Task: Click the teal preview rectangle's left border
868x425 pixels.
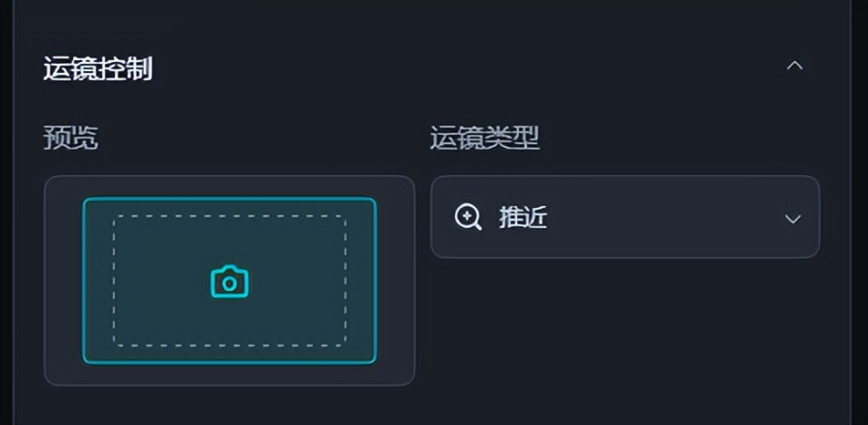Action: coord(84,280)
